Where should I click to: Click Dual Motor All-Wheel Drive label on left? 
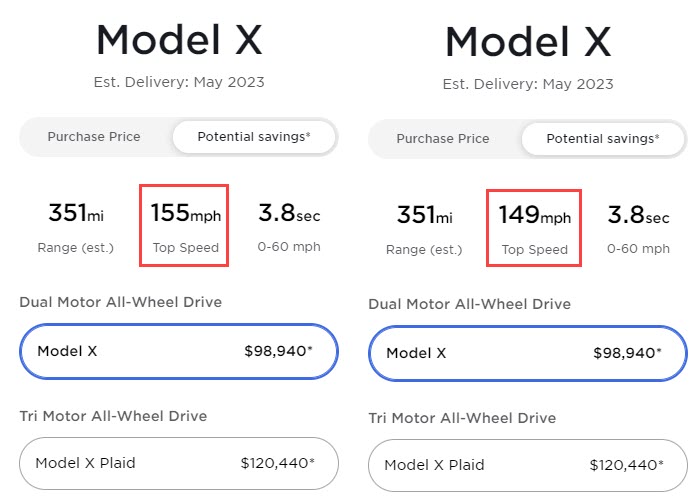point(120,302)
